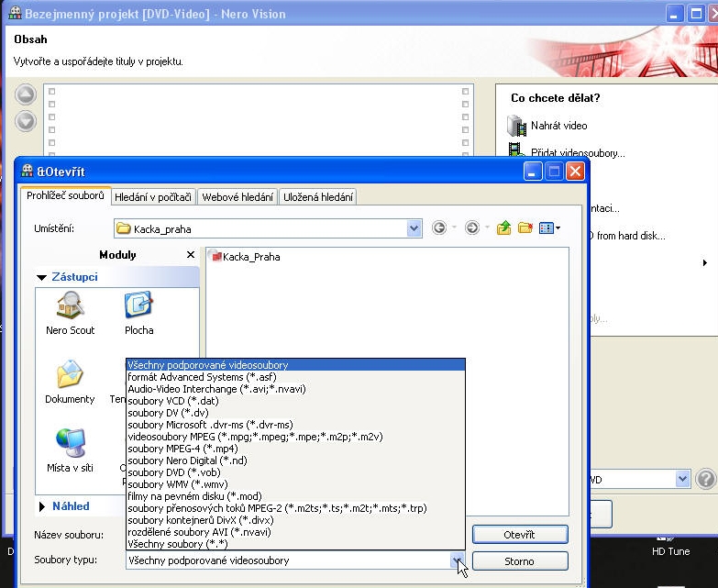Switch to Hledání v počítači tab
The width and height of the screenshot is (718, 588).
pos(154,197)
